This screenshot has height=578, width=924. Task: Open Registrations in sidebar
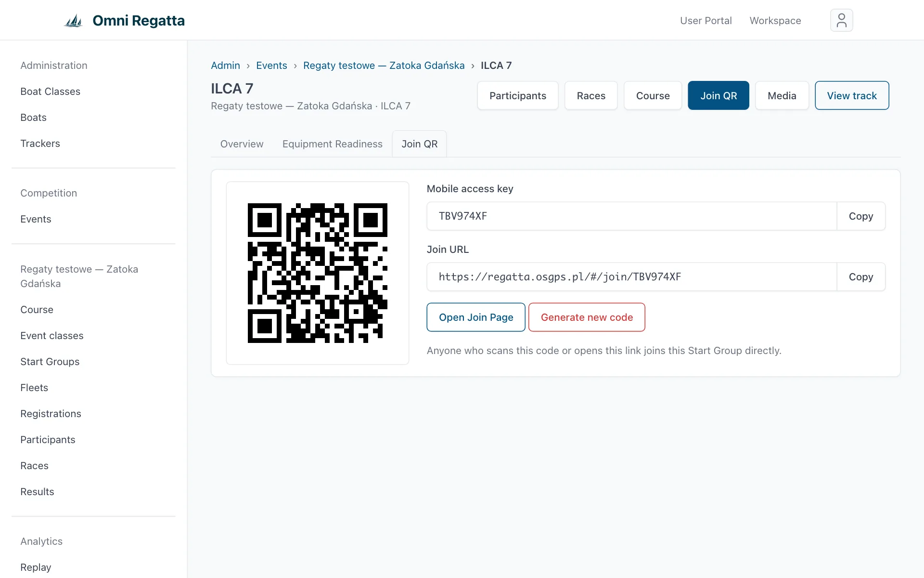51,414
